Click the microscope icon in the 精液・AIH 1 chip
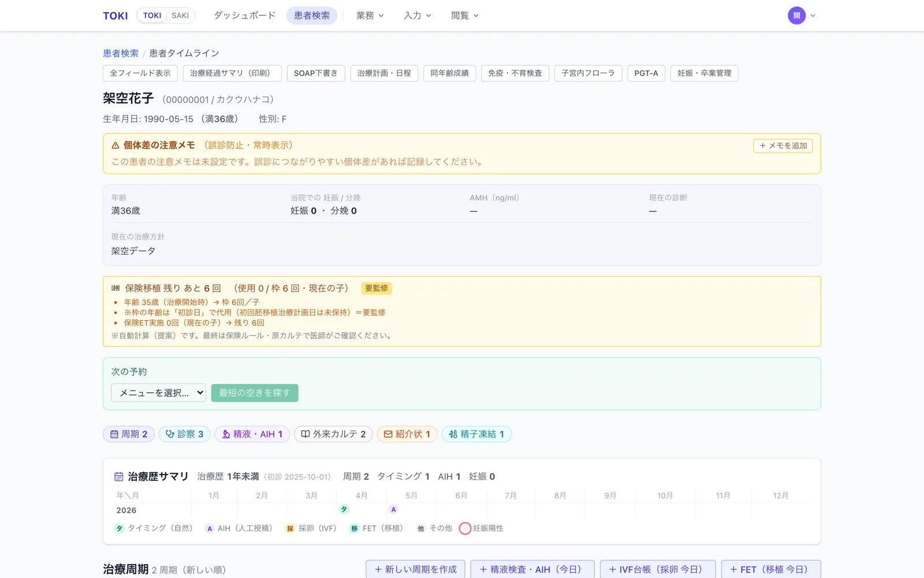 [226, 434]
